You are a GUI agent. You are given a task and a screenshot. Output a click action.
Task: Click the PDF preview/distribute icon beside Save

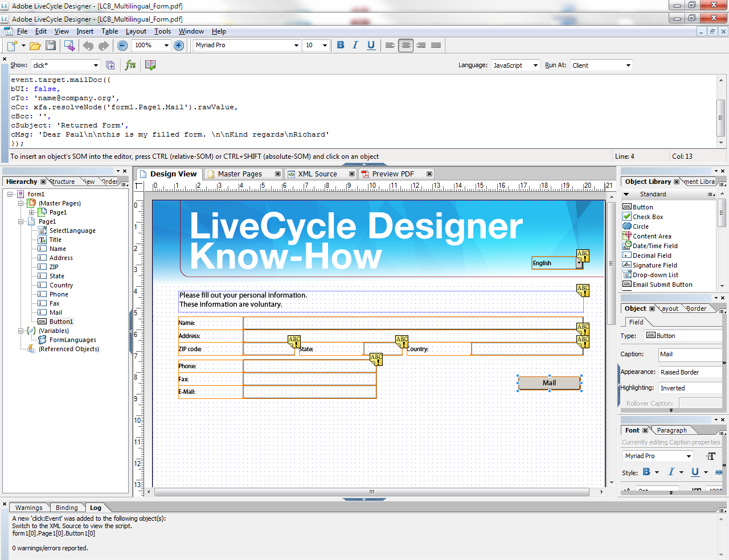[x=69, y=46]
